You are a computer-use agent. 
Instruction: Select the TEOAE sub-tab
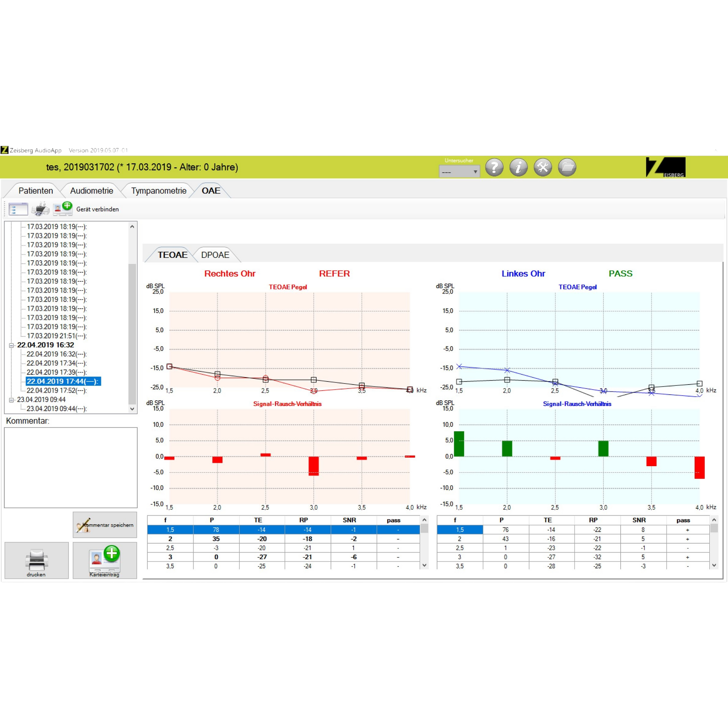172,255
